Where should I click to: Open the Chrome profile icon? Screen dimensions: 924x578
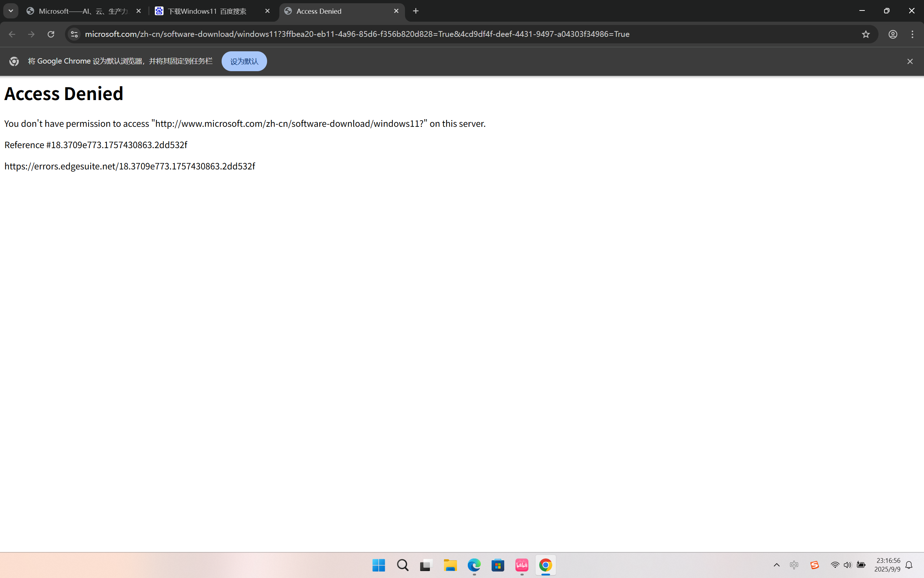point(893,34)
